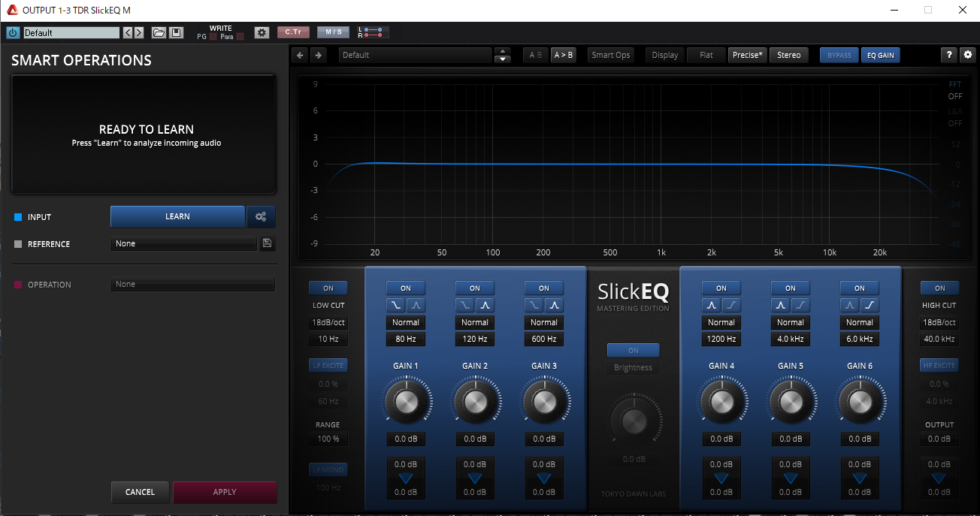Open the L/R channel routing icon
Screen dimensions: 980x516
click(374, 32)
